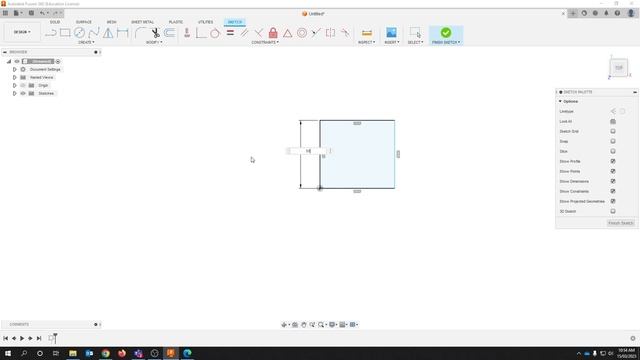The image size is (640, 360).
Task: Click Finish Sketch button in Sketch Palette
Action: [620, 223]
